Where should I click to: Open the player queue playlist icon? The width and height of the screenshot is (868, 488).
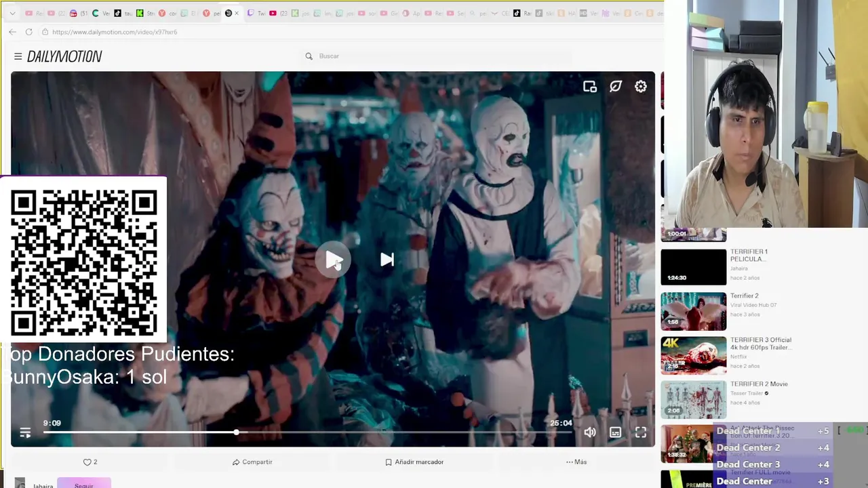(x=25, y=432)
